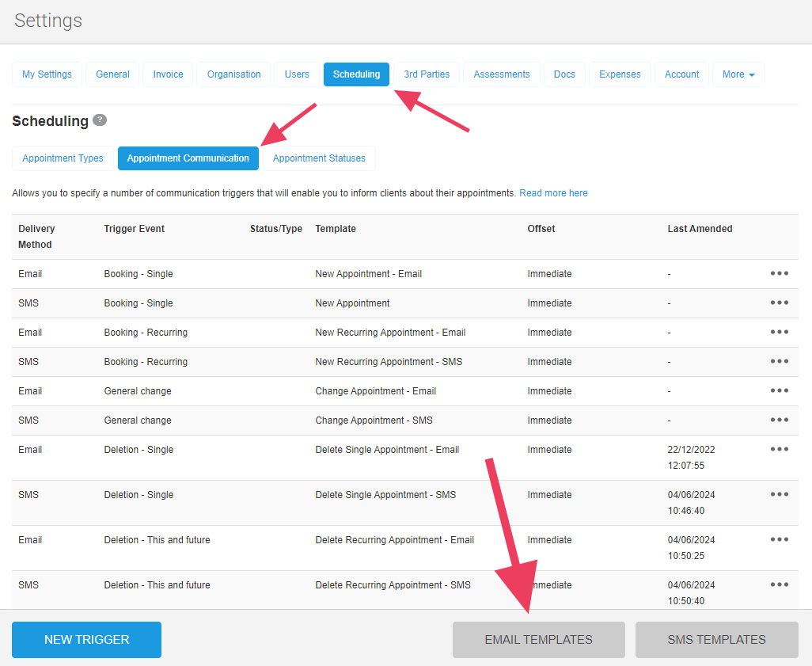Image resolution: width=812 pixels, height=666 pixels.
Task: Select the Scheduling tab
Action: tap(356, 74)
